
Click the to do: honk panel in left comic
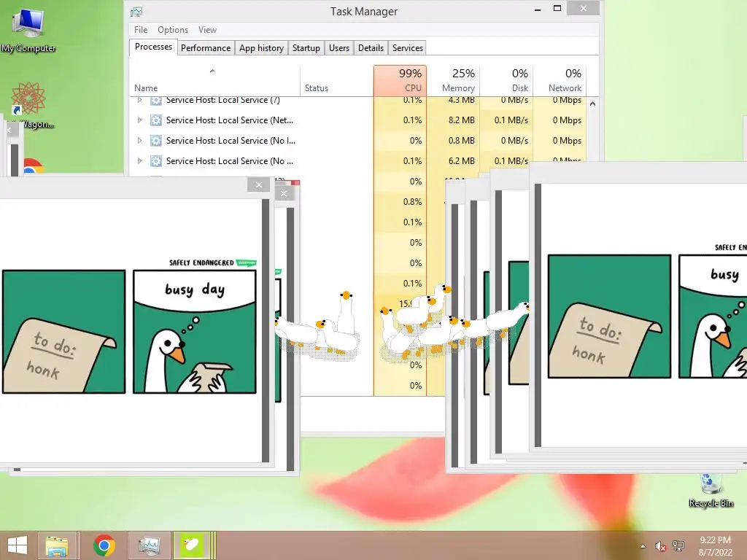pyautogui.click(x=64, y=332)
